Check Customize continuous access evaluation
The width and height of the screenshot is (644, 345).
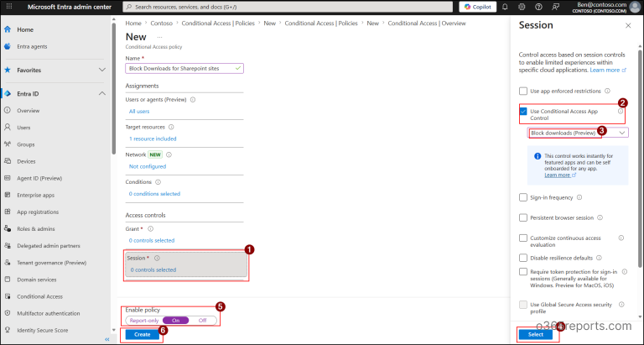(523, 238)
